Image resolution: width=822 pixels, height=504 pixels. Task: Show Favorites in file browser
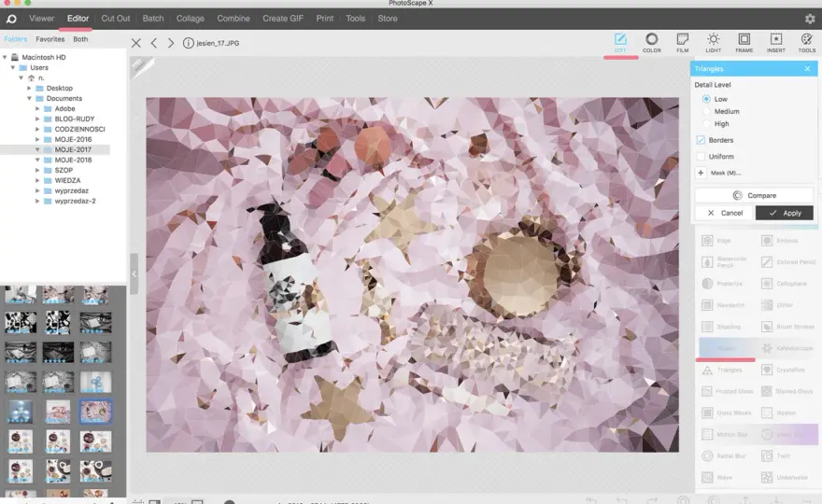(50, 39)
